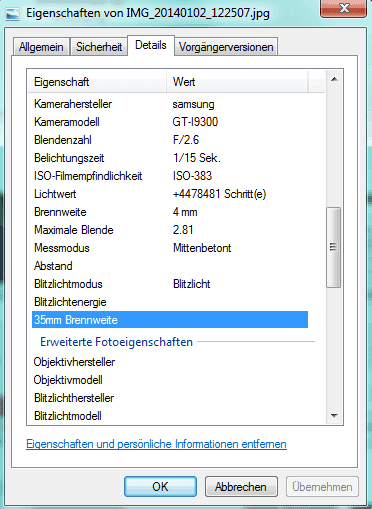The height and width of the screenshot is (509, 372).
Task: Switch to the Allgemein tab
Action: point(41,47)
